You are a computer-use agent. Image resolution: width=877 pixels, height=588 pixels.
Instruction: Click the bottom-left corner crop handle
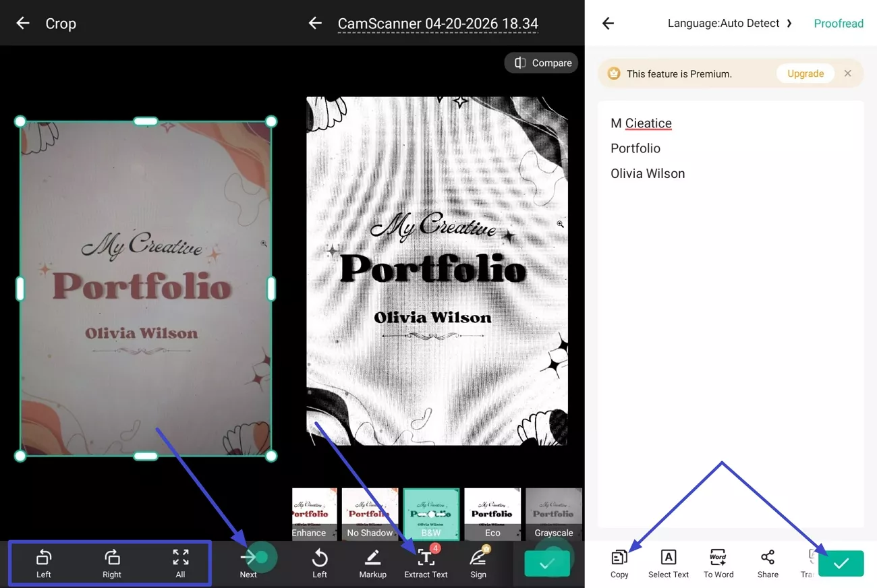20,456
